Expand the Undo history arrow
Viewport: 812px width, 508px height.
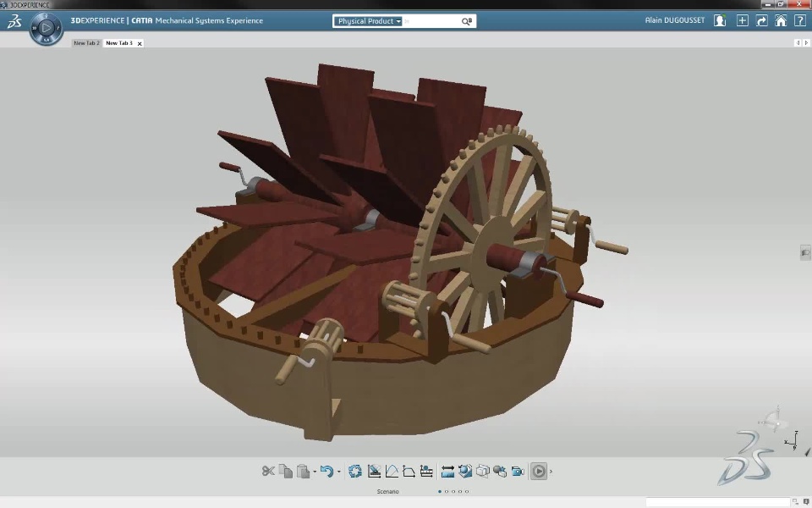pos(339,472)
